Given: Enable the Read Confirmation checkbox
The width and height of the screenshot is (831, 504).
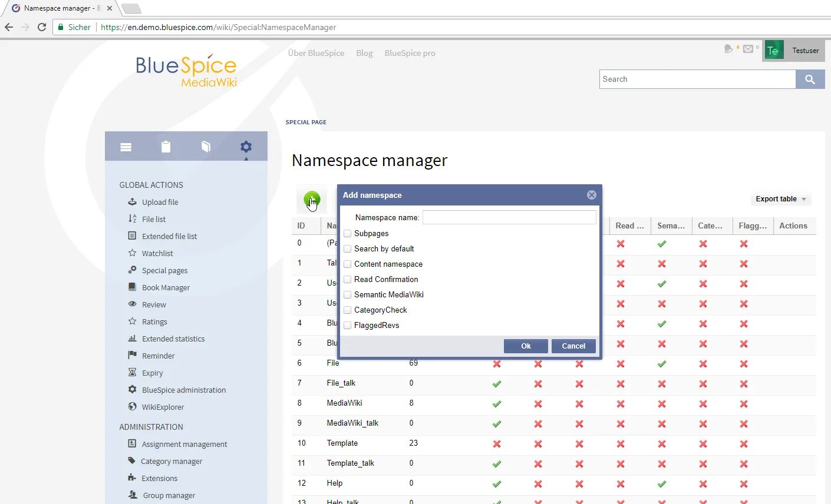Looking at the screenshot, I should (348, 280).
